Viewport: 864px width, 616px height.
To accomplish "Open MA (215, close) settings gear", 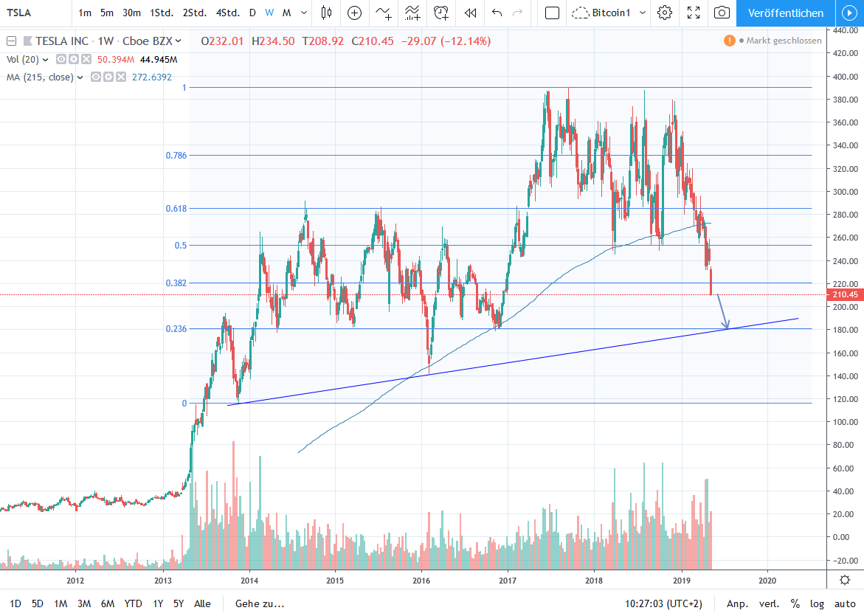I will pos(108,77).
